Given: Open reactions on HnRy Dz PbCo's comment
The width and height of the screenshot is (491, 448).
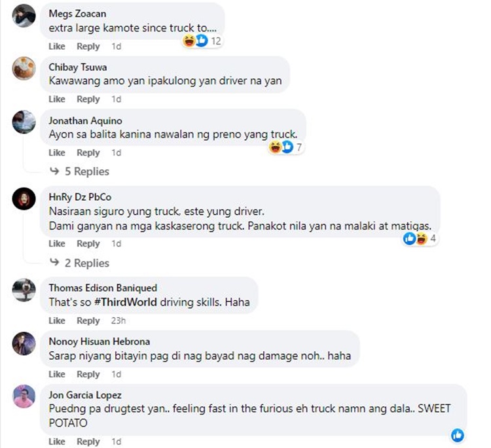Looking at the screenshot, I should click(420, 239).
